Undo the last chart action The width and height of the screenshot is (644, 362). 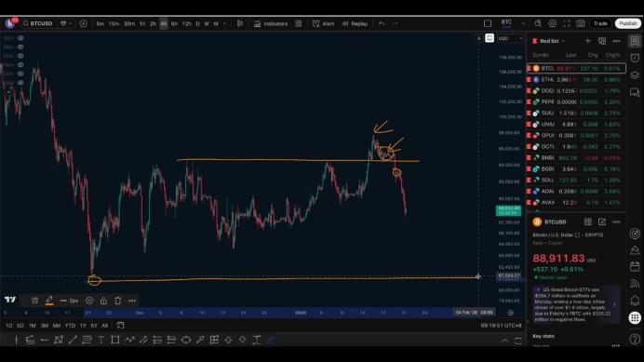pyautogui.click(x=382, y=24)
